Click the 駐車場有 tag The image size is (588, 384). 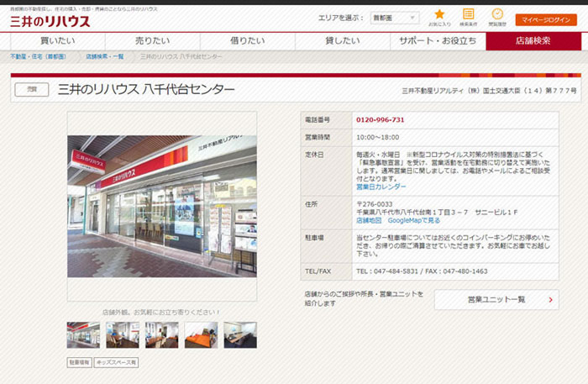tap(80, 363)
